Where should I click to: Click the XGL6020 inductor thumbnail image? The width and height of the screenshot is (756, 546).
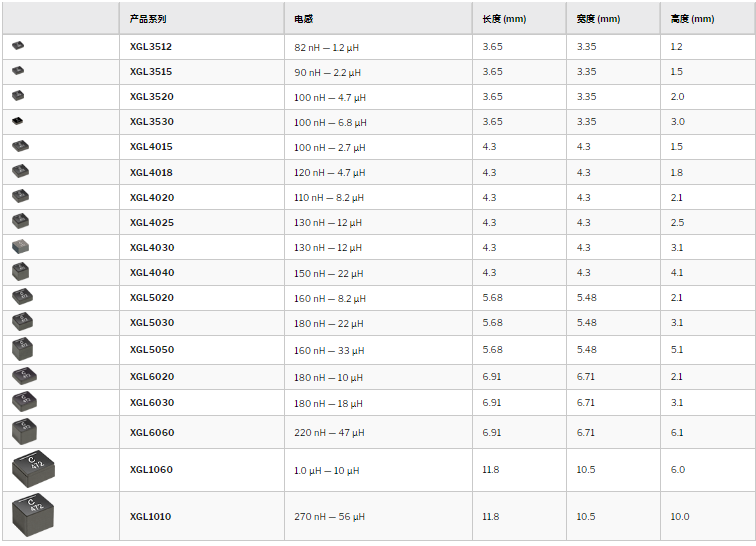point(24,377)
